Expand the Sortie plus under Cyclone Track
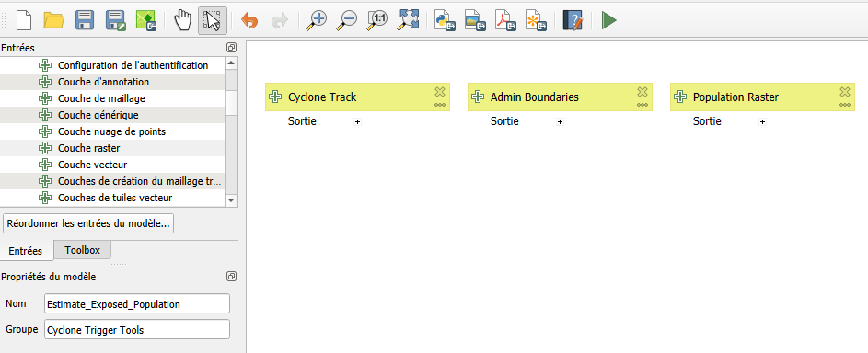The width and height of the screenshot is (868, 353). pyautogui.click(x=358, y=121)
